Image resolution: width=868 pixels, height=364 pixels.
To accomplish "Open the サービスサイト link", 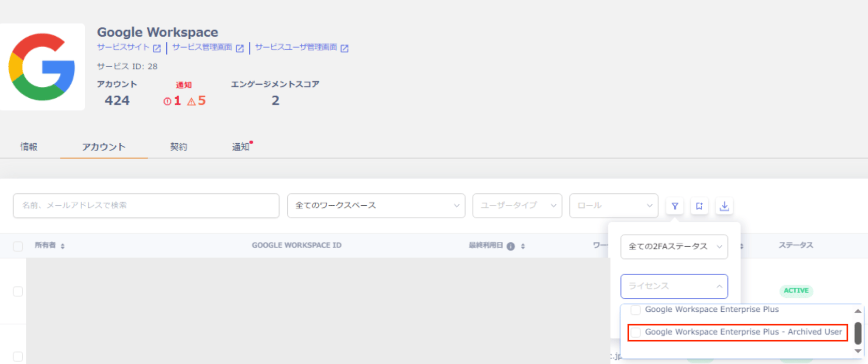I will [123, 47].
